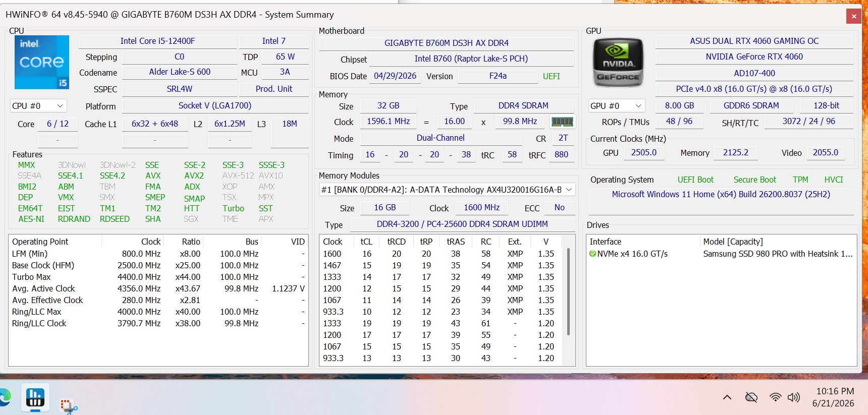868x415 pixels.
Task: Click the memory clock 1596.1 MHz
Action: point(388,122)
